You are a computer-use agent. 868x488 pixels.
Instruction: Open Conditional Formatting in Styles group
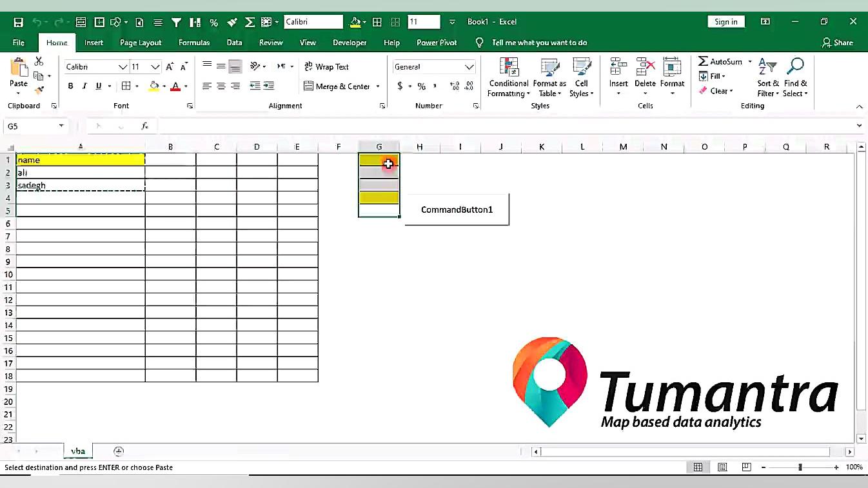point(508,77)
